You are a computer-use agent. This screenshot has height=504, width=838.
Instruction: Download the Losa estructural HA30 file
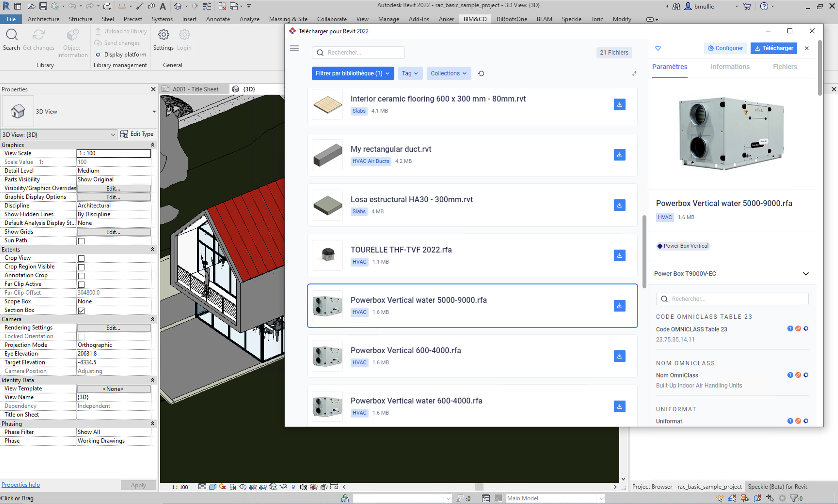click(620, 205)
